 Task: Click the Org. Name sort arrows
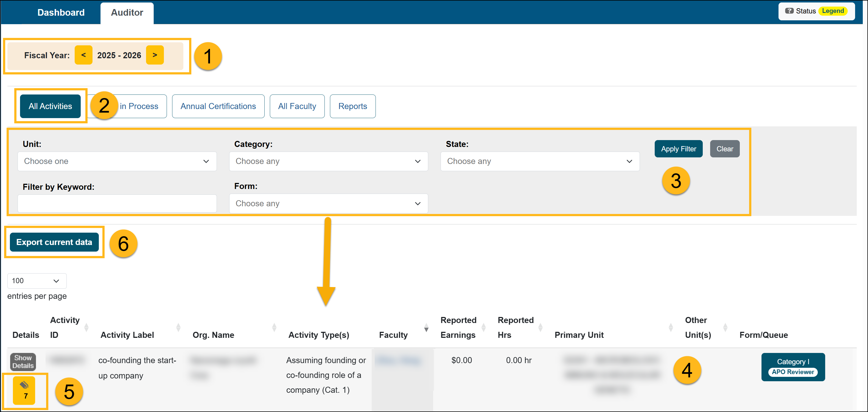(274, 327)
